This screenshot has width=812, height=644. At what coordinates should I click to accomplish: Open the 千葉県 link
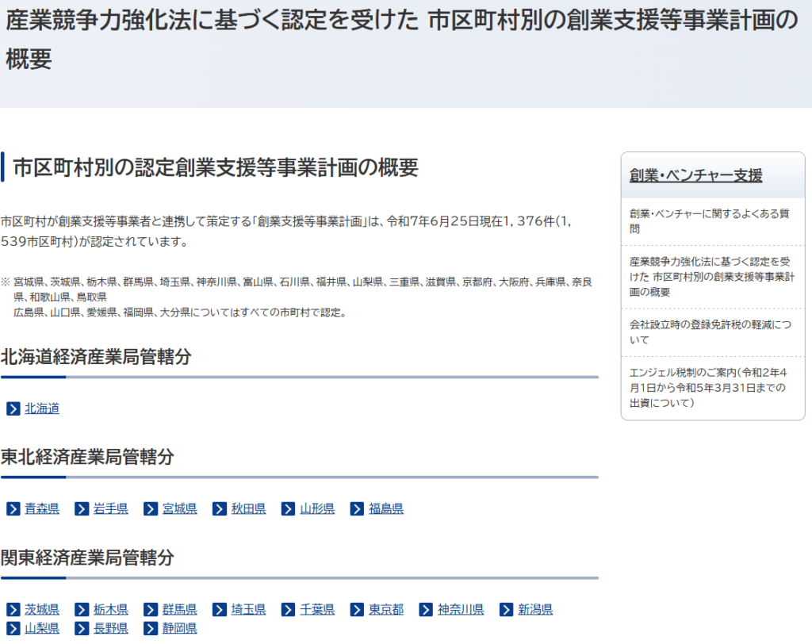[317, 610]
